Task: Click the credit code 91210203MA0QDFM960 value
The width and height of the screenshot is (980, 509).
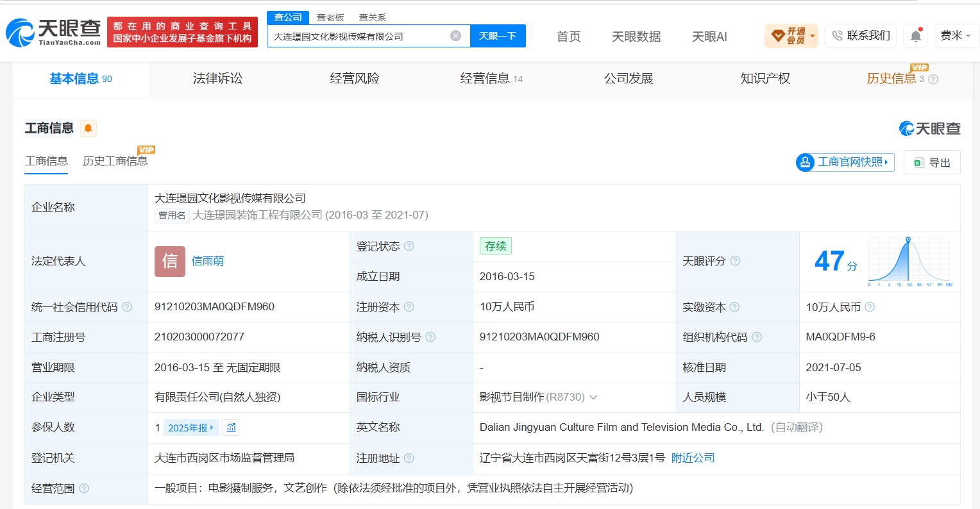Action: (x=214, y=307)
